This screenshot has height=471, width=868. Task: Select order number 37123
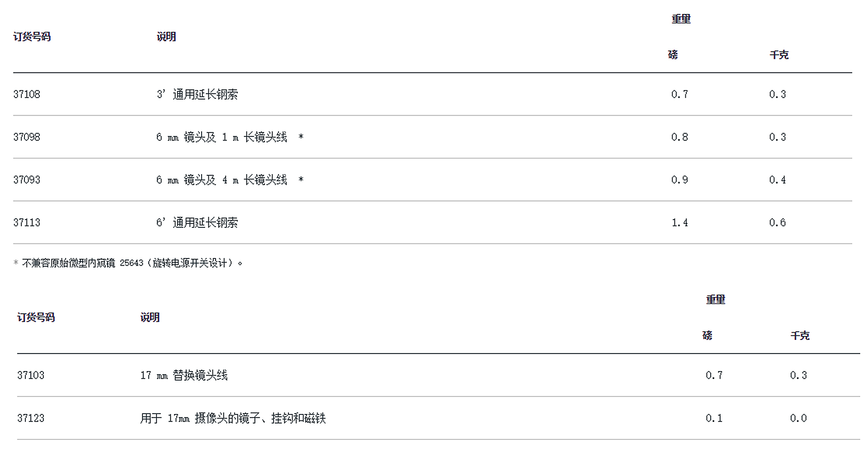(x=31, y=418)
